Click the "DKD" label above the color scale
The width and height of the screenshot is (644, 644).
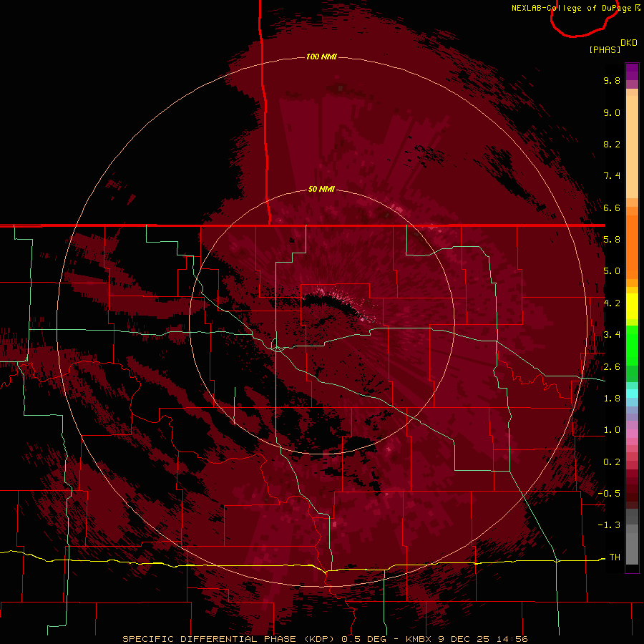[629, 43]
